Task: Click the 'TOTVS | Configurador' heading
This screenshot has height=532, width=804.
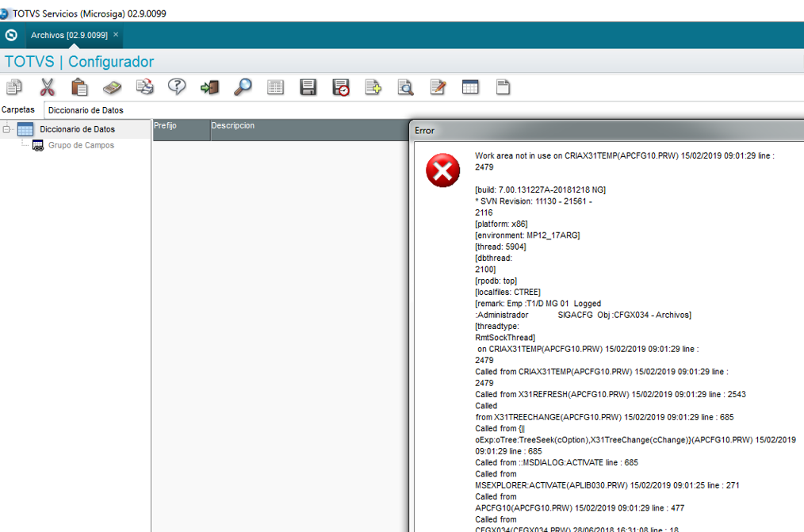Action: (79, 62)
